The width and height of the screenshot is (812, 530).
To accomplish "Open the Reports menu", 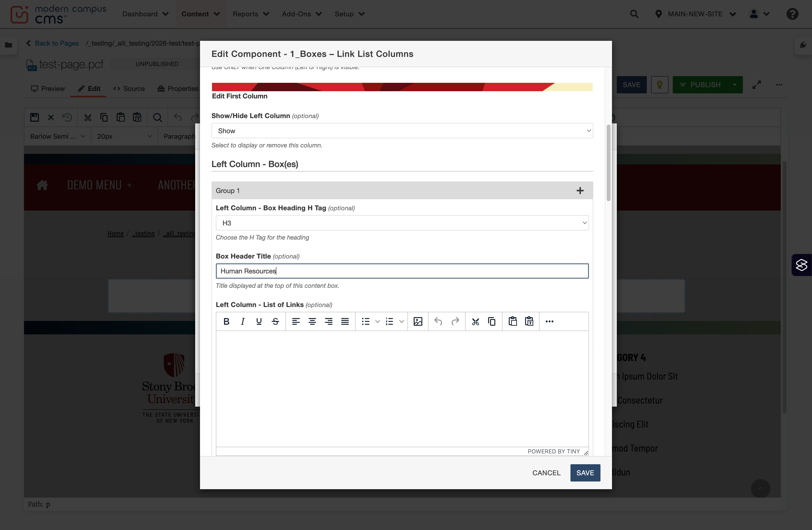I will point(251,14).
